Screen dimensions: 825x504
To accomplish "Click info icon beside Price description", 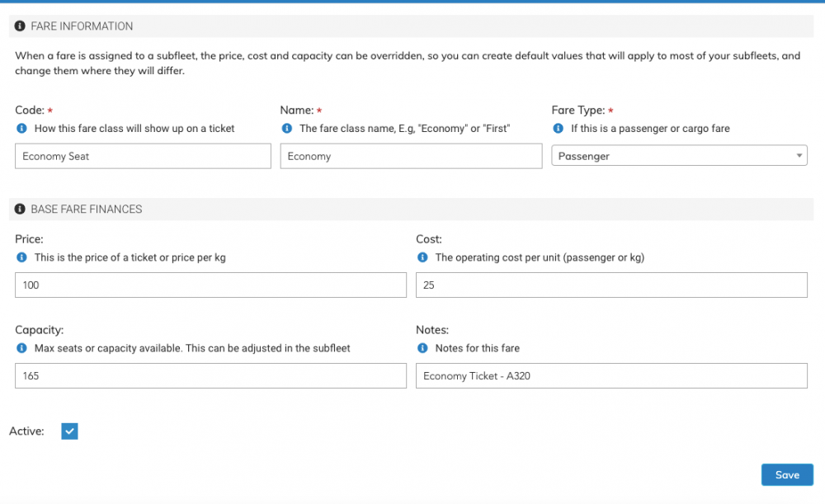I will 21,257.
